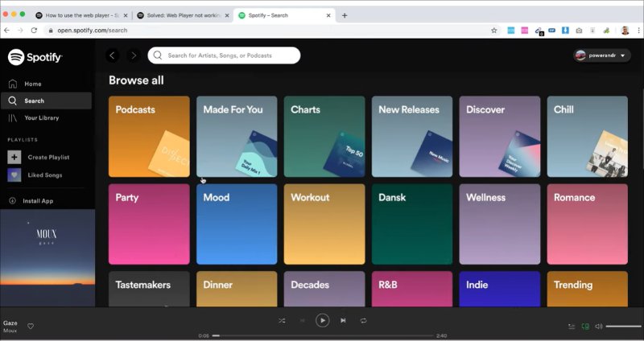
Task: Click the MOUX album cover art
Action: 47,258
